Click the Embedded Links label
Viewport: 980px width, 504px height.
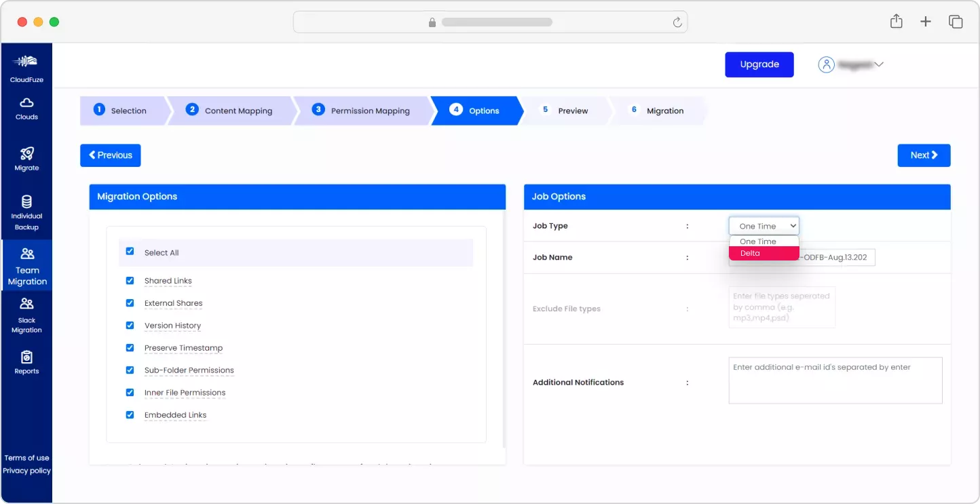click(175, 415)
